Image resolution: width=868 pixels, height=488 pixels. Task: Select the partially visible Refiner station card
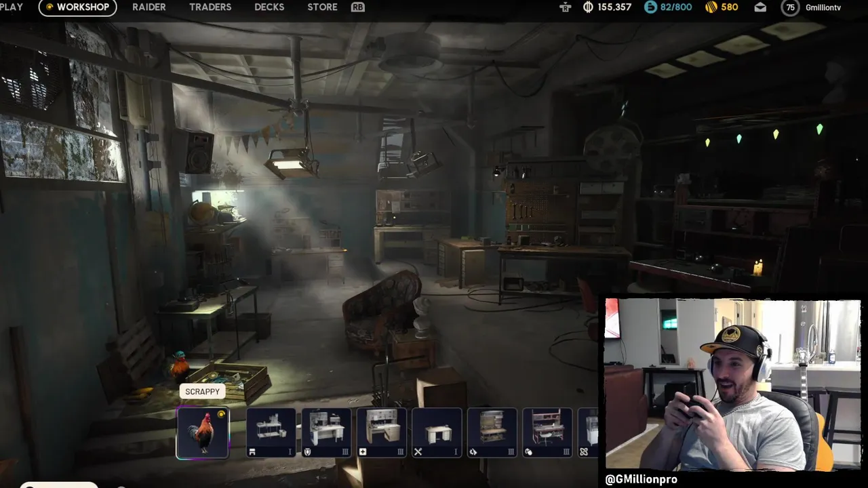tap(589, 433)
